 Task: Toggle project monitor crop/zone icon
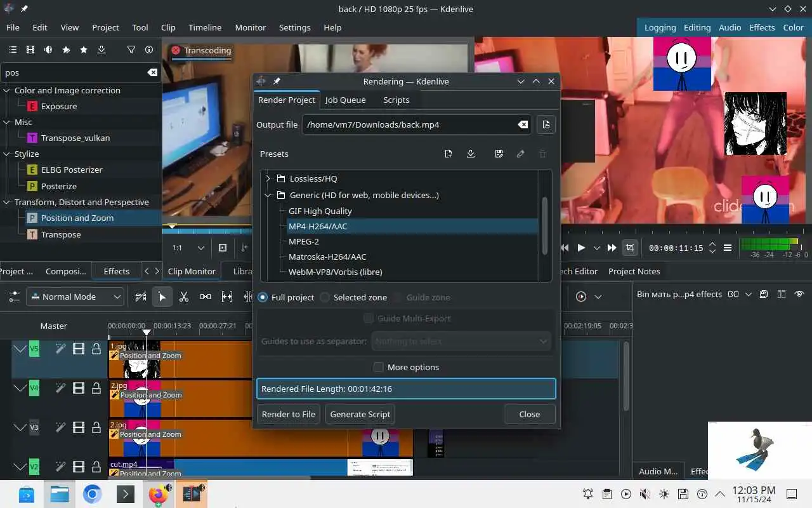coord(630,248)
